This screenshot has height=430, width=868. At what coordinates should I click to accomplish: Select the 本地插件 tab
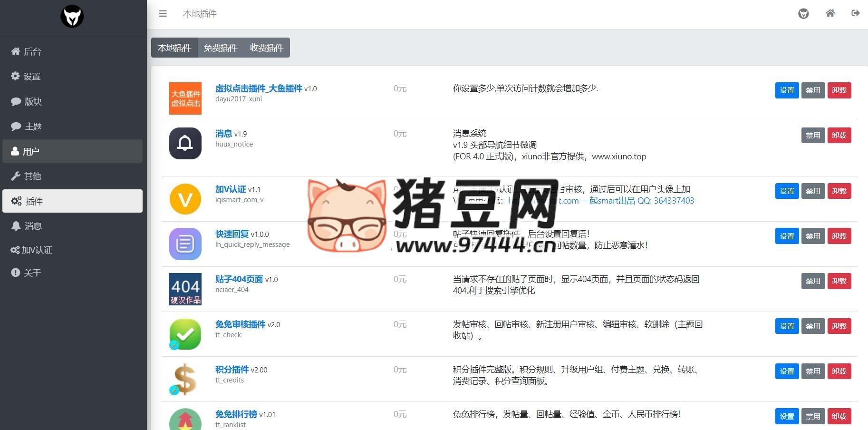click(174, 48)
